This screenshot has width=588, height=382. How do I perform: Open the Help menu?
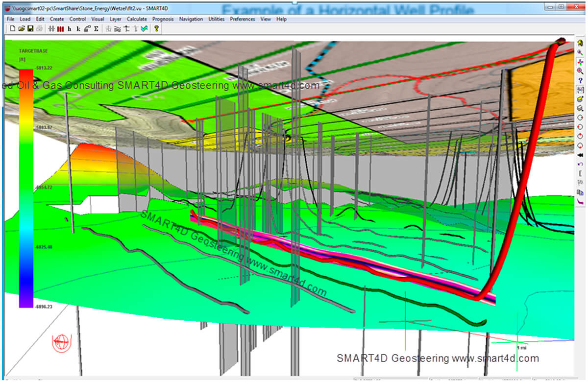(281, 19)
